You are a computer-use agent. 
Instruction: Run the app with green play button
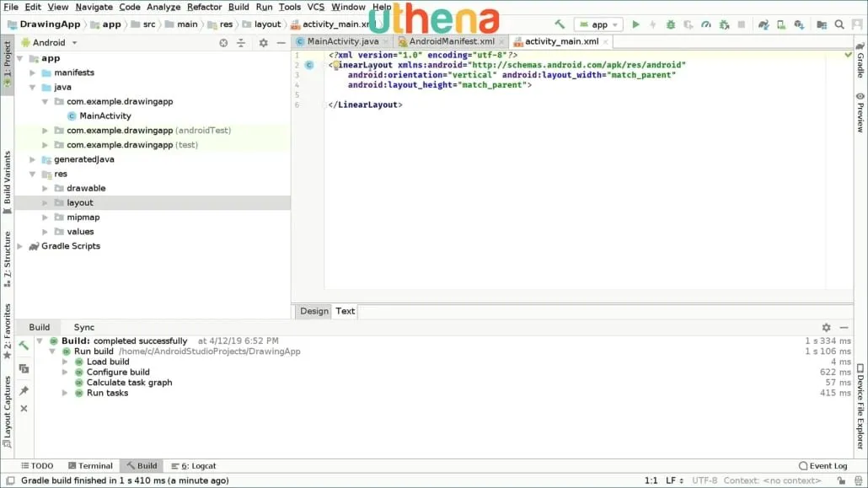pos(635,24)
